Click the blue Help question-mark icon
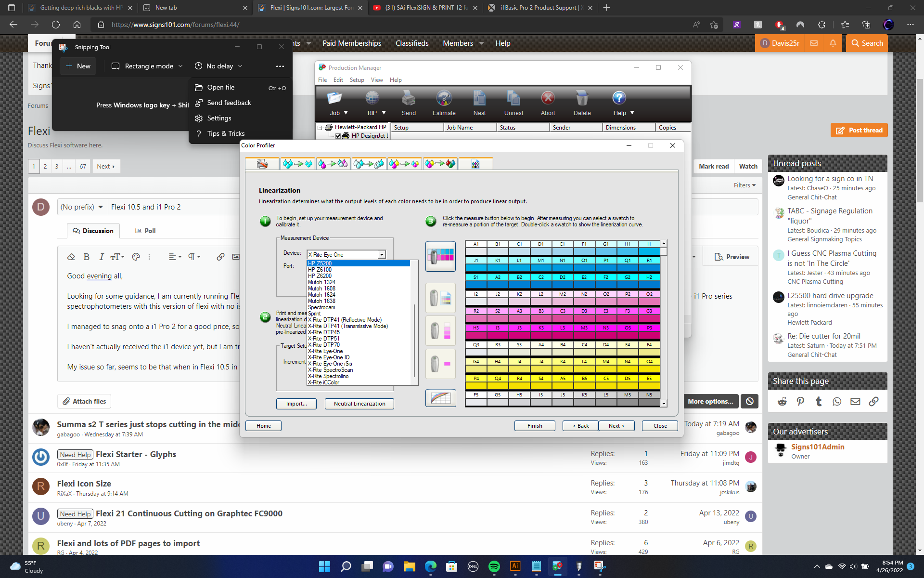The width and height of the screenshot is (924, 578). coord(619,98)
